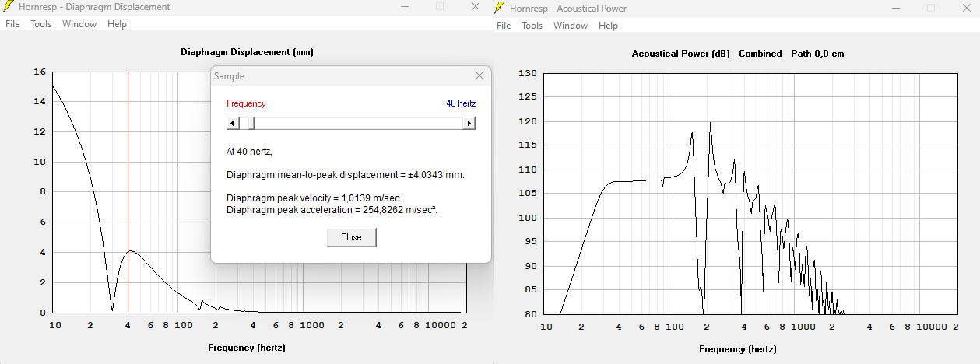Click the acoustical power peak near 120 dB
The image size is (980, 364).
point(710,123)
